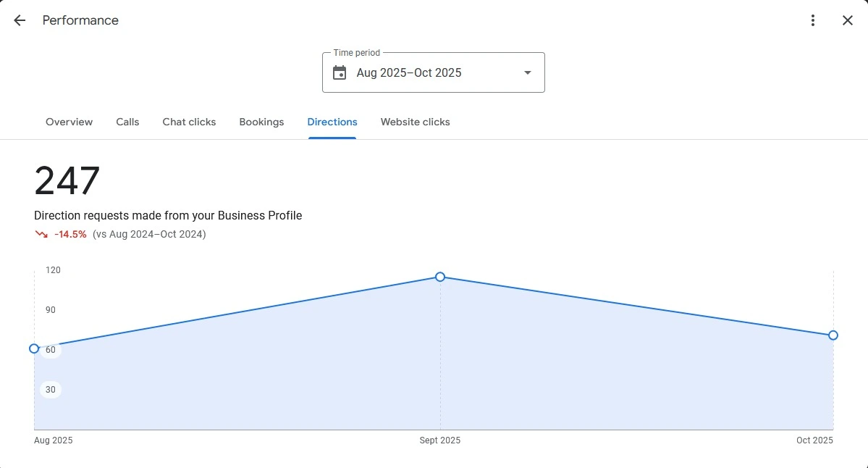Screen dimensions: 868x468
Task: Open the Aug 2025–Oct 2025 date range field
Action: (x=409, y=72)
